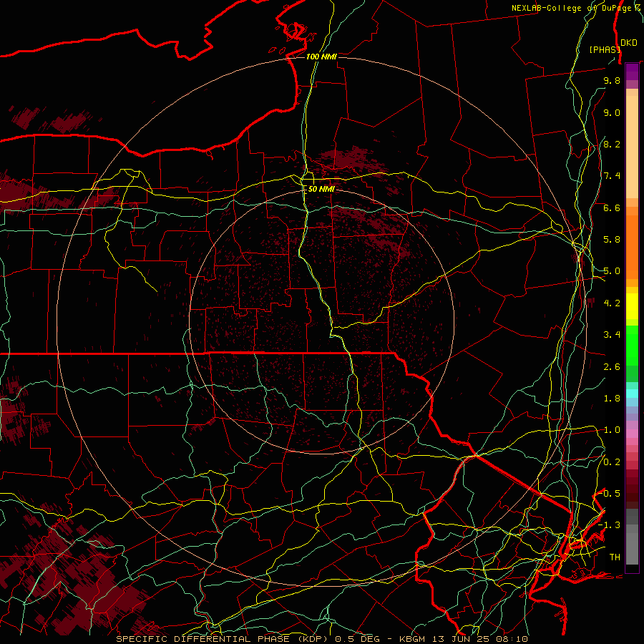
Task: Click the purple swatch topping the color bar
Action: tap(632, 72)
